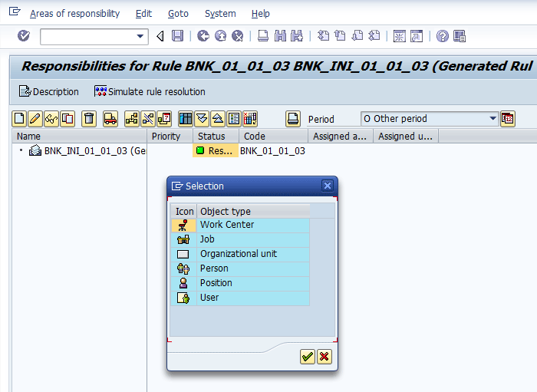537x392 pixels.
Task: Open the Period dropdown showing Other period
Action: [x=430, y=119]
